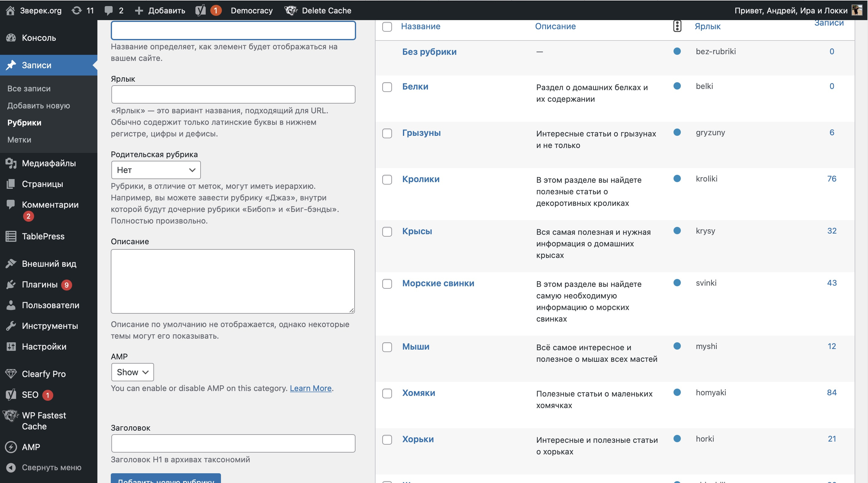The image size is (868, 483).
Task: Open user avatar in top right
Action: coord(857,10)
